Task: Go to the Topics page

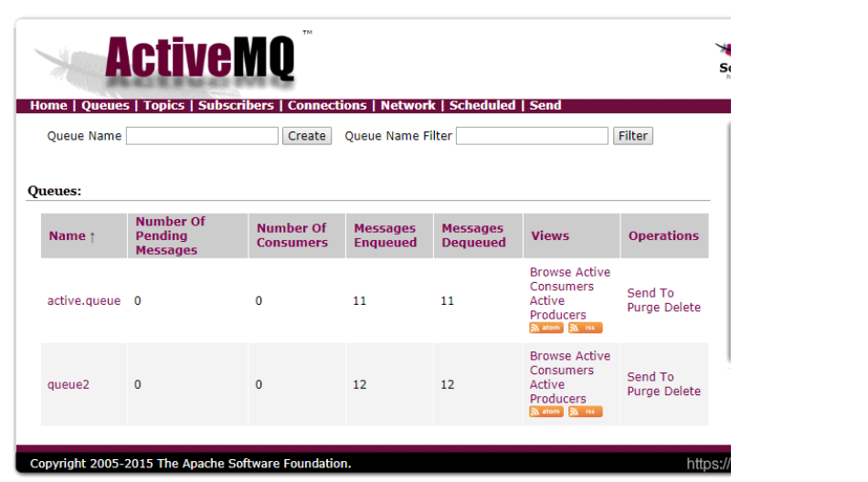Action: click(164, 106)
